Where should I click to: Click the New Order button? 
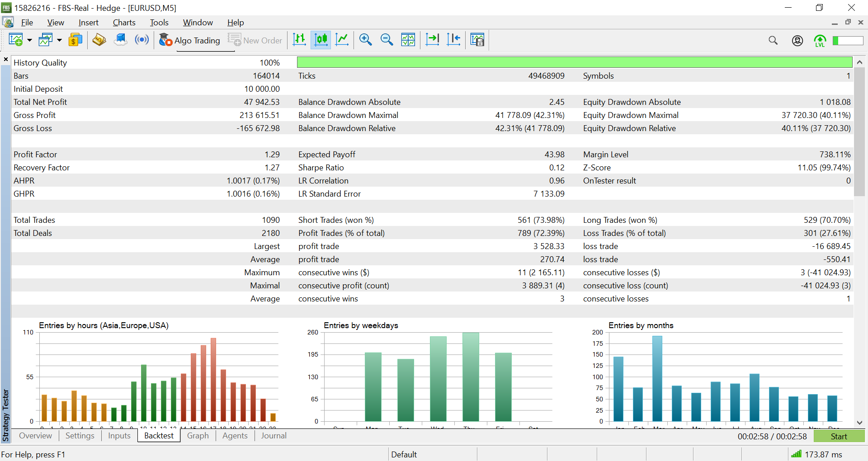click(255, 40)
